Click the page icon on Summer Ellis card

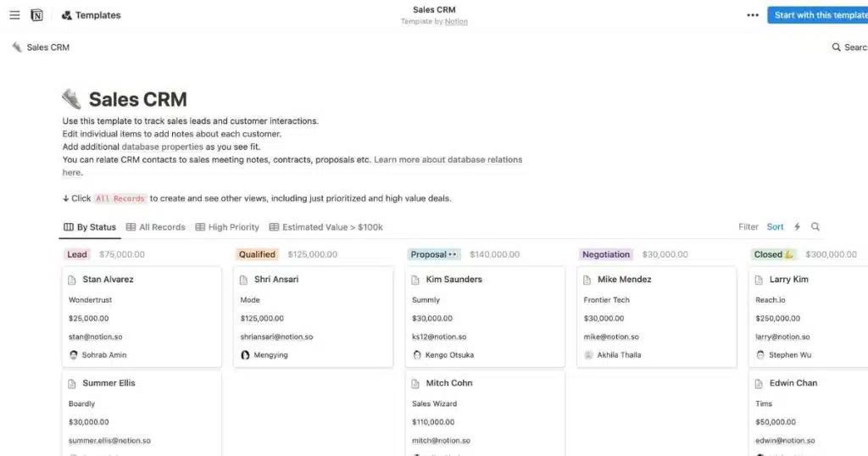coord(72,383)
